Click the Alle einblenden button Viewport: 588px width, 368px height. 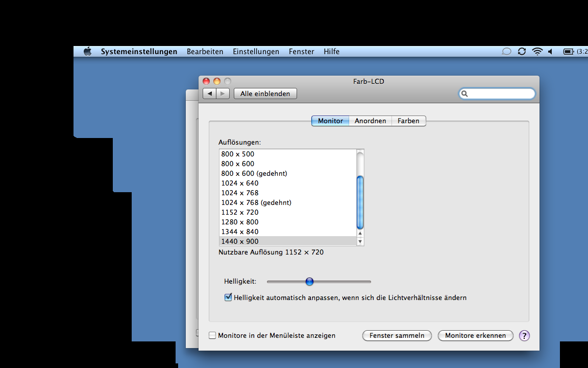click(265, 94)
